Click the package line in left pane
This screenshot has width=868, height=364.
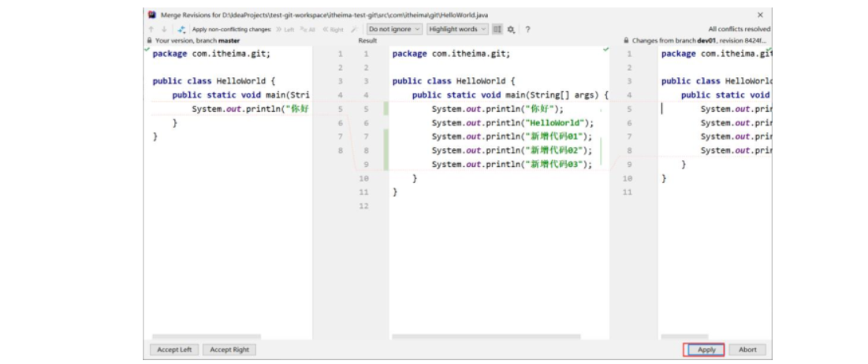[211, 54]
